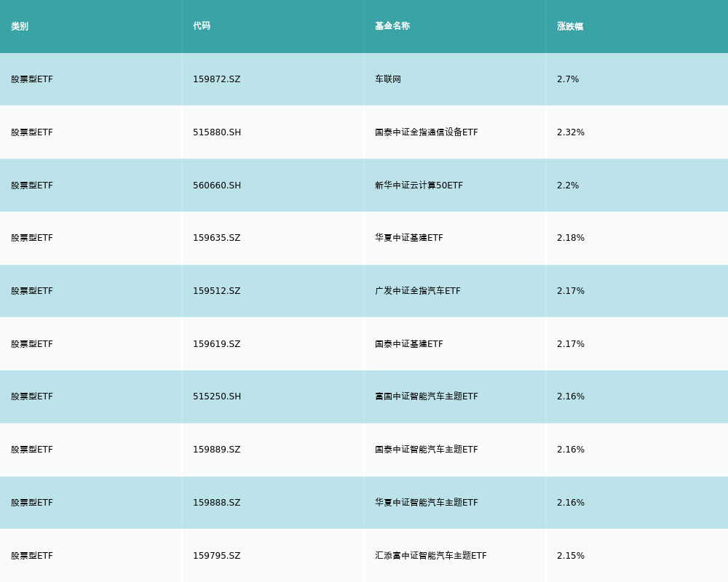Click the 基金名称 column header
The width and height of the screenshot is (728, 582).
click(x=392, y=26)
